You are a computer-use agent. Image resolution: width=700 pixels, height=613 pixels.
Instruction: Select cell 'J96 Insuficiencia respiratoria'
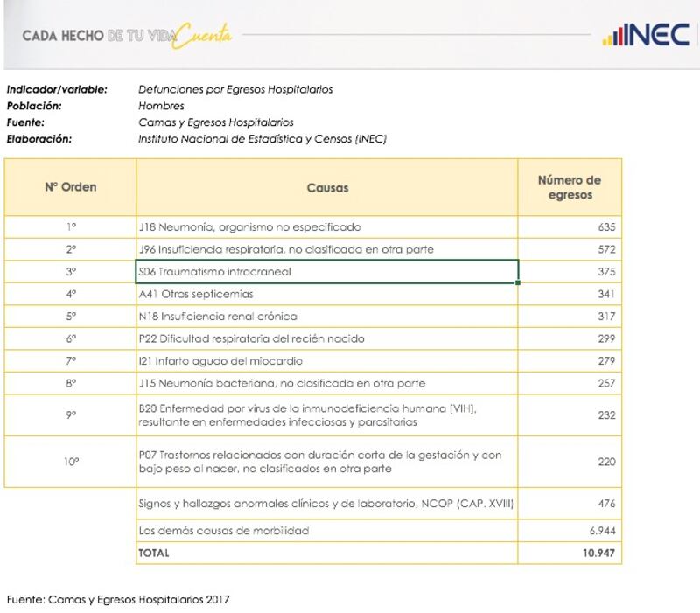[x=327, y=249]
